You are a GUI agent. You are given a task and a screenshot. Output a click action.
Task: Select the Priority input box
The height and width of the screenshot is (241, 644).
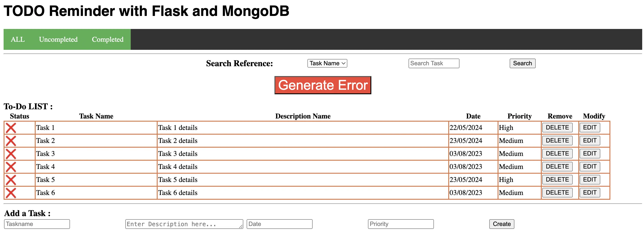coord(400,224)
